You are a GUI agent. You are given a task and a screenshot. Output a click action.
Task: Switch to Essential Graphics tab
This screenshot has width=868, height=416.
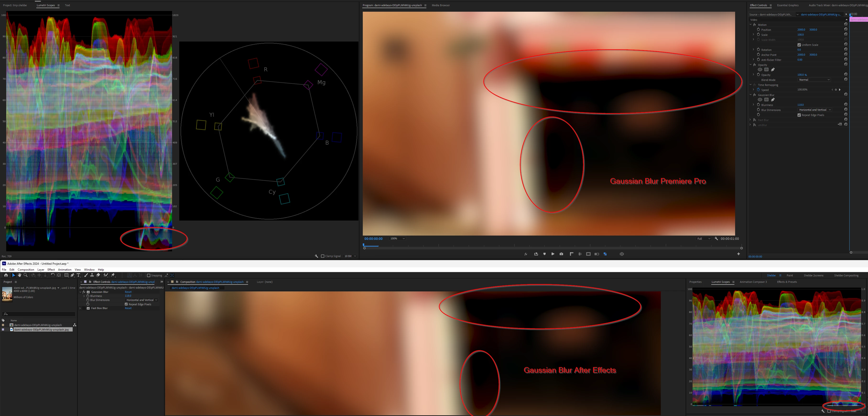coord(787,5)
